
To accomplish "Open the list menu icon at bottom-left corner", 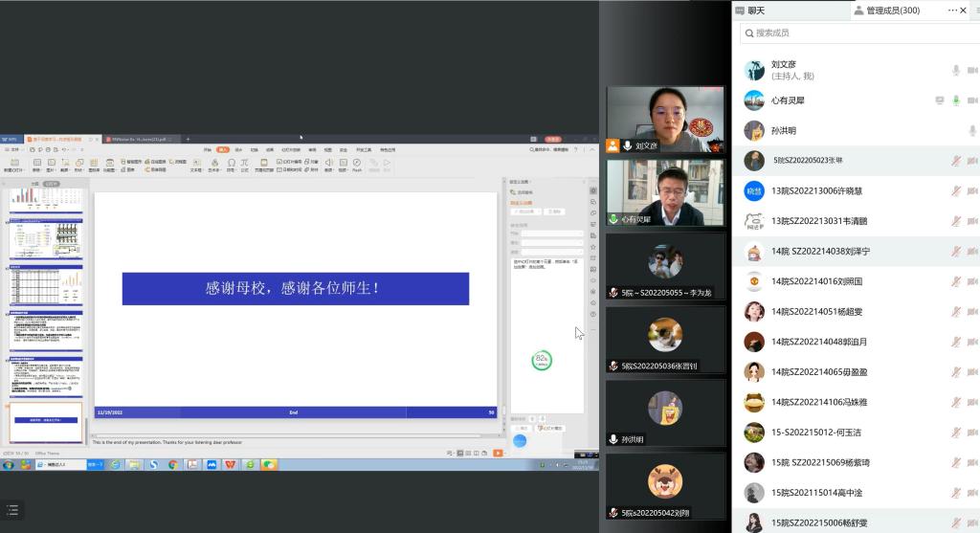I will click(x=12, y=510).
